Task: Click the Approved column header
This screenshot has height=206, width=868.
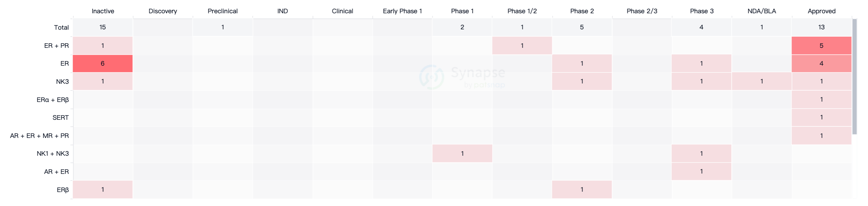Action: click(x=822, y=11)
